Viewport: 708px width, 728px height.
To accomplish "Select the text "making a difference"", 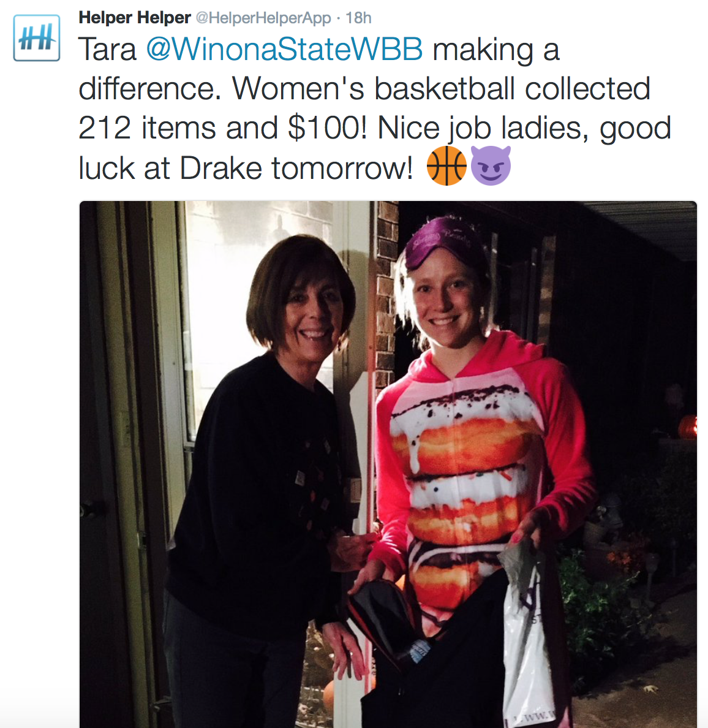I will pyautogui.click(x=319, y=69).
